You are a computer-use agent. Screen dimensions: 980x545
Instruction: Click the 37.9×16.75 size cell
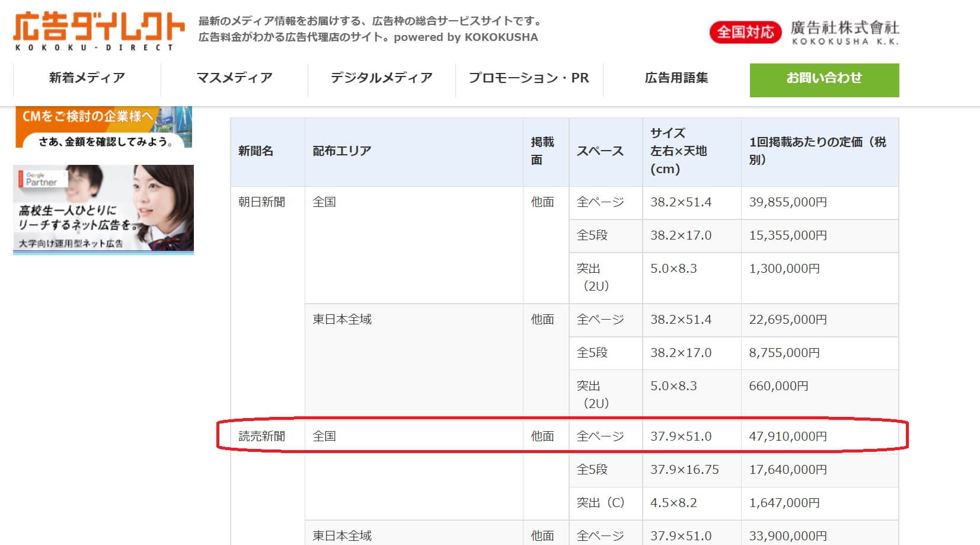(692, 470)
